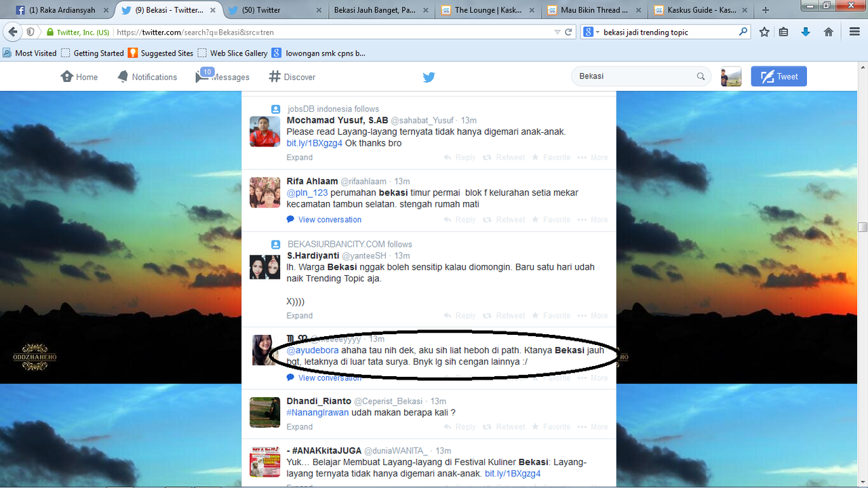View conversation under Rifa Ahlaam's tweet
The width and height of the screenshot is (868, 488).
click(x=324, y=220)
